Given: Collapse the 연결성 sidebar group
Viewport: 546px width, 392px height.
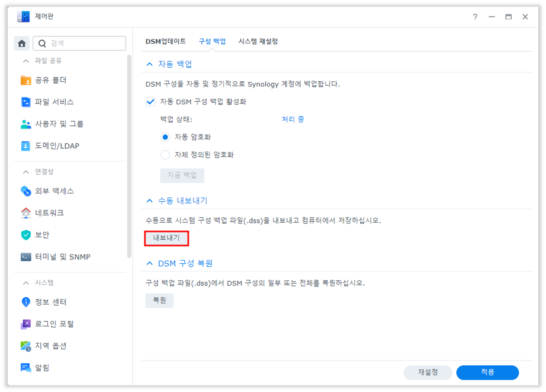Looking at the screenshot, I should (x=26, y=172).
